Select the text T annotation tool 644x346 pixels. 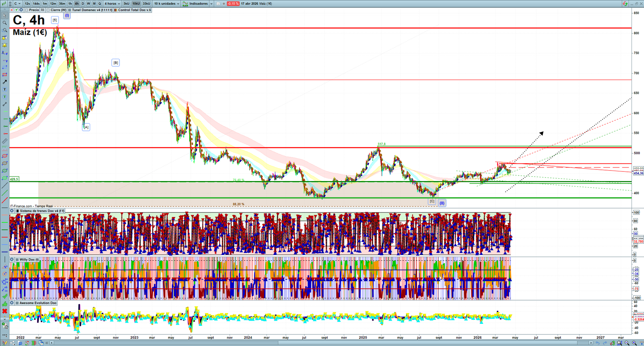click(x=4, y=89)
